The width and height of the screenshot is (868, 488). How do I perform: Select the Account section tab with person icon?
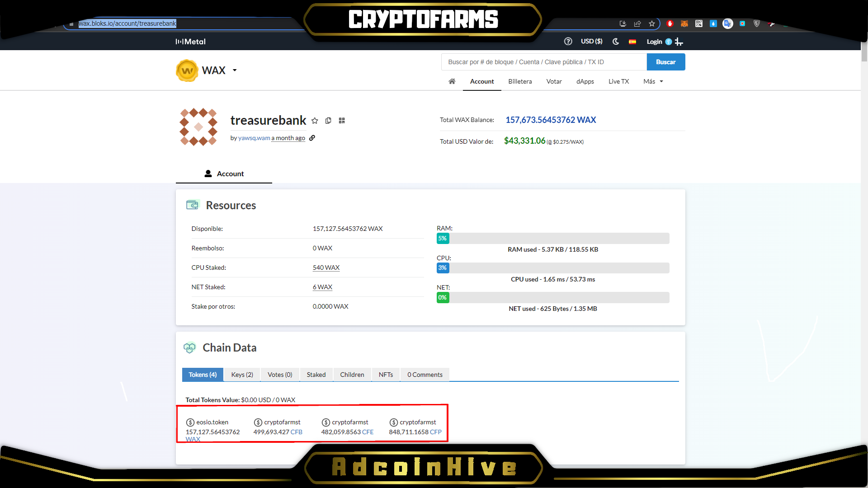click(224, 174)
